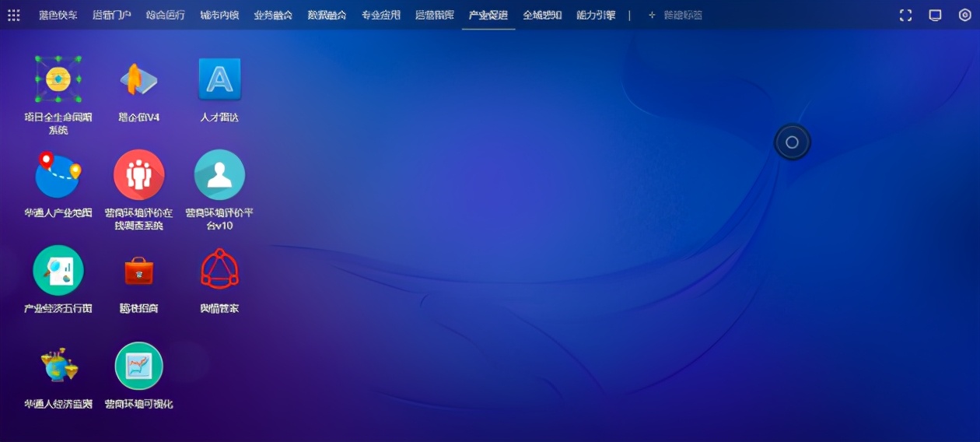Open the red people-group evaluation app
The image size is (980, 442).
click(x=138, y=175)
